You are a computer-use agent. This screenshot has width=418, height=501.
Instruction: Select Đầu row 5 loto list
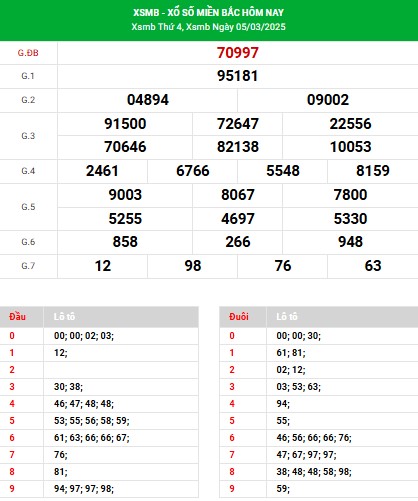point(92,421)
